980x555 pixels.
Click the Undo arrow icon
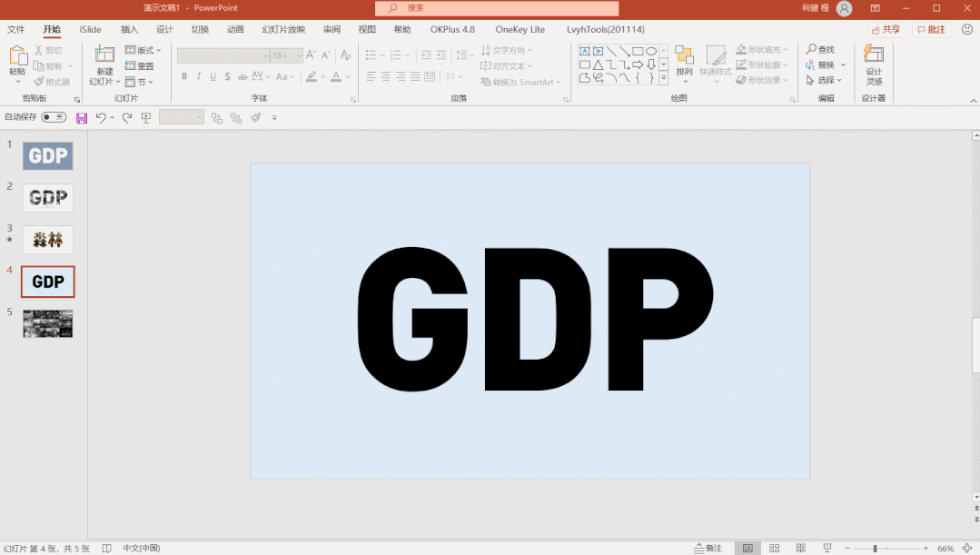click(101, 117)
